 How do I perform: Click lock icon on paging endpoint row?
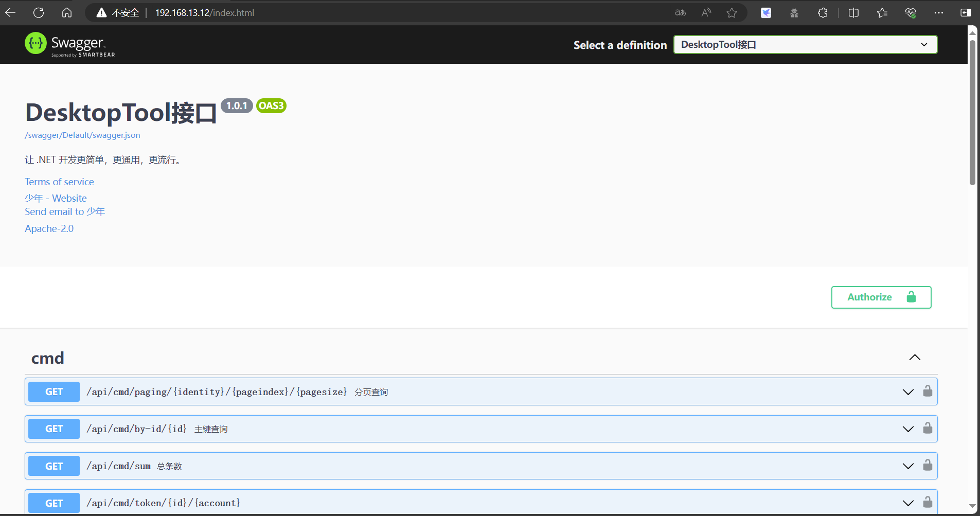coord(928,391)
